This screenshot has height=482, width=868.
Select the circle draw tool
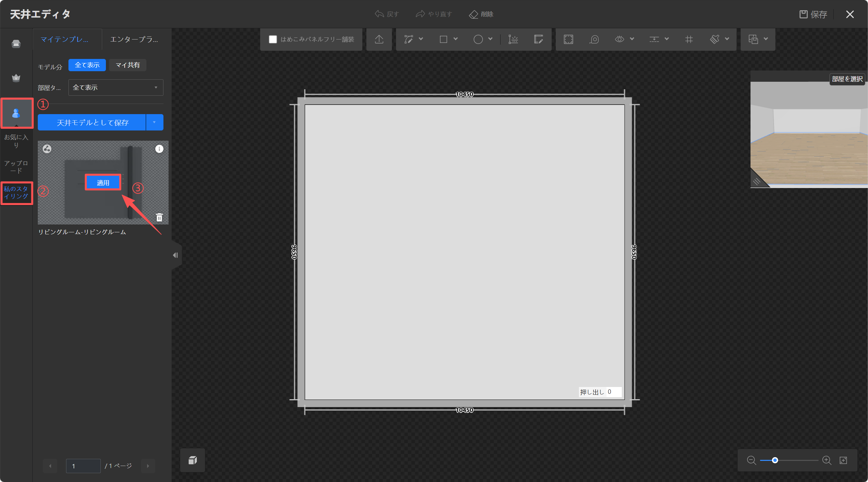pos(478,40)
